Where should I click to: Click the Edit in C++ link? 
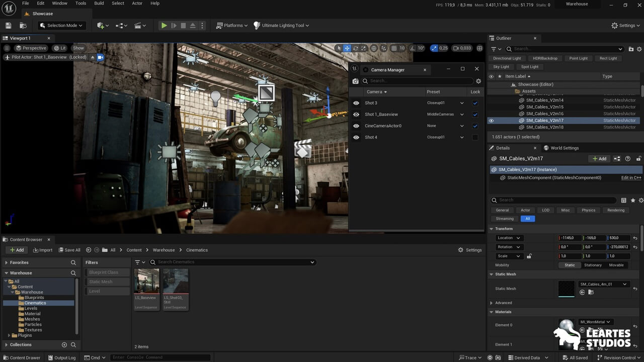coord(631,178)
